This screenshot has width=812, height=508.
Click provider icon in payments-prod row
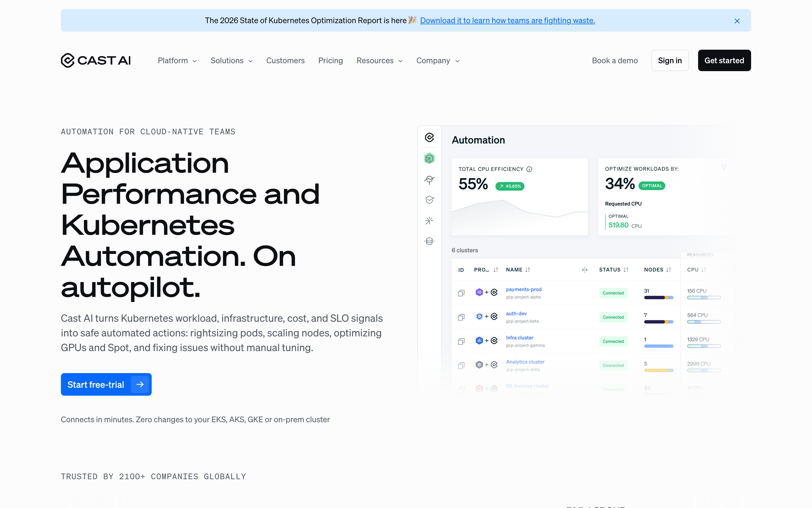click(x=479, y=292)
